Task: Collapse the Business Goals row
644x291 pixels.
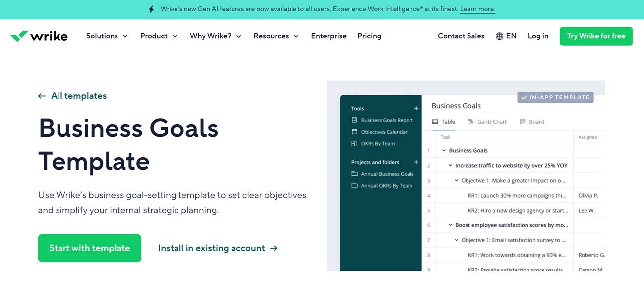Action: pyautogui.click(x=444, y=150)
